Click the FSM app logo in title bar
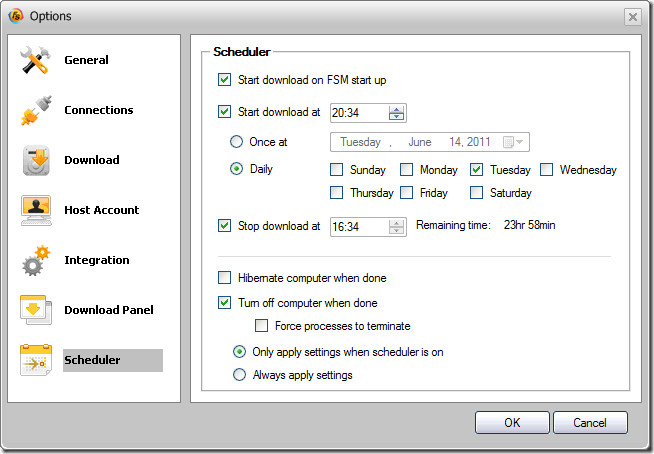654x454 pixels. click(16, 16)
